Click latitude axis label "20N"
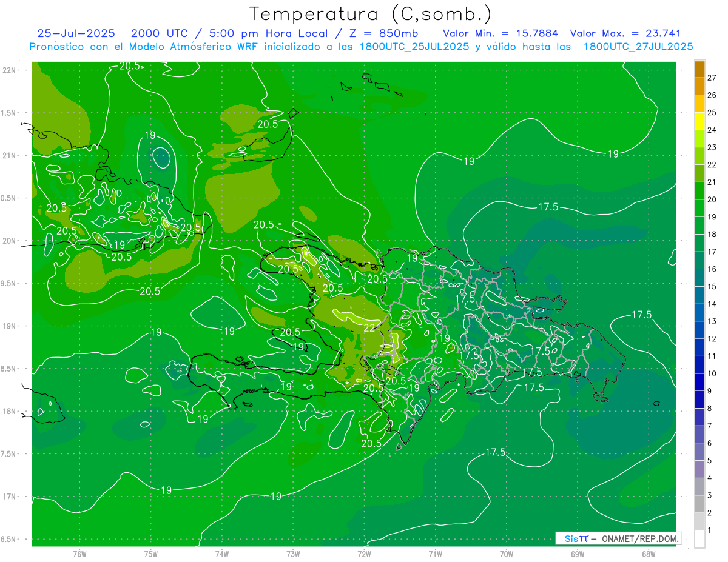 point(10,241)
